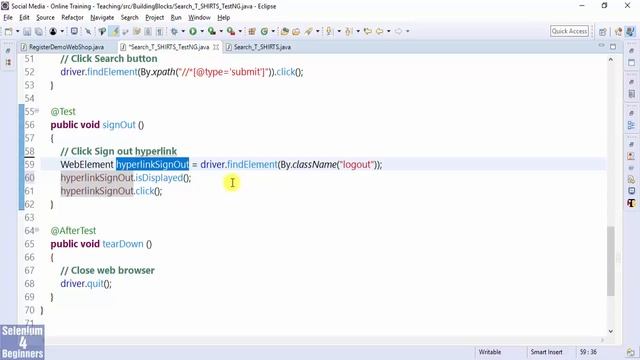Click the Open Task folder icon

[296, 31]
